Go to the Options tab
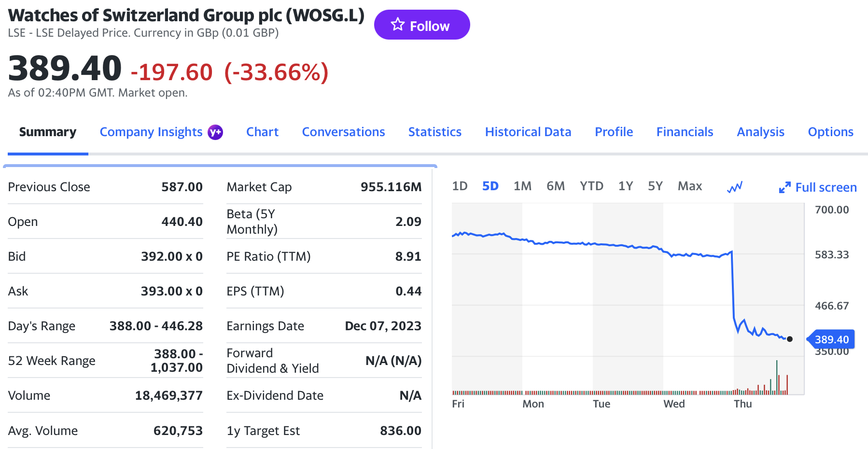This screenshot has width=868, height=449. click(x=830, y=132)
